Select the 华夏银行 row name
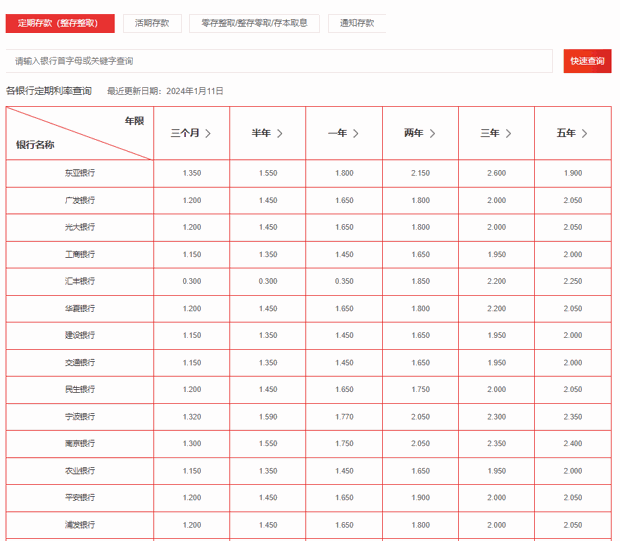Image resolution: width=620 pixels, height=541 pixels. tap(80, 308)
